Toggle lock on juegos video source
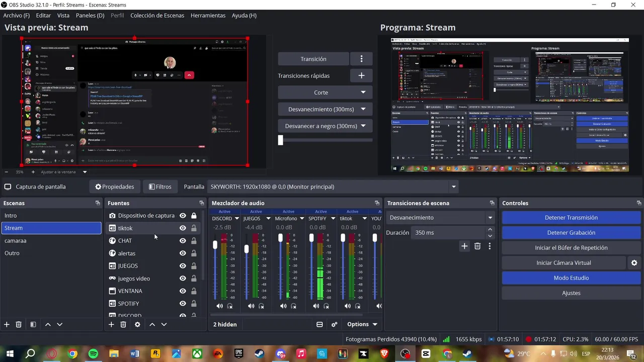The image size is (644, 362). click(x=194, y=279)
